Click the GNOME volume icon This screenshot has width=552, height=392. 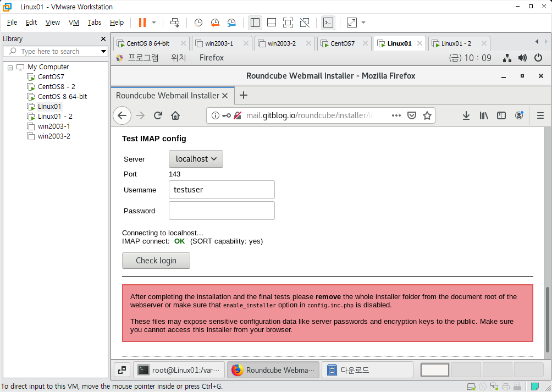(522, 58)
